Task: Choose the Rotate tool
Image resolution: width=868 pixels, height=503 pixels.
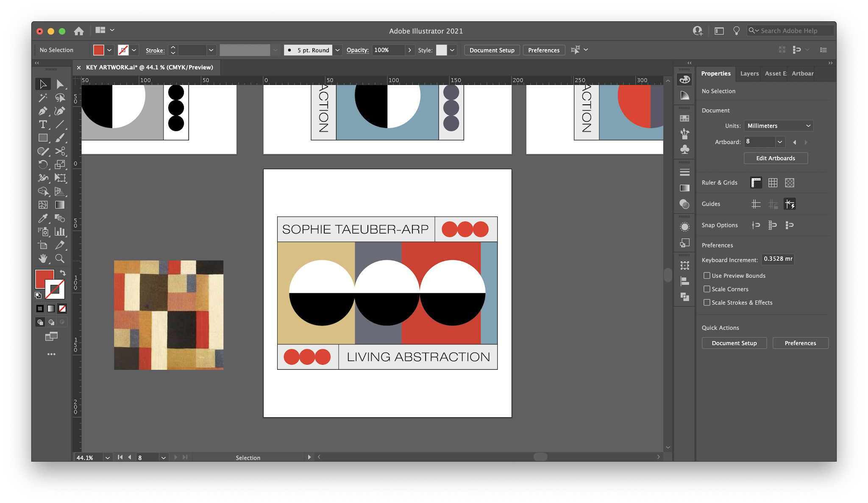Action: (x=43, y=165)
